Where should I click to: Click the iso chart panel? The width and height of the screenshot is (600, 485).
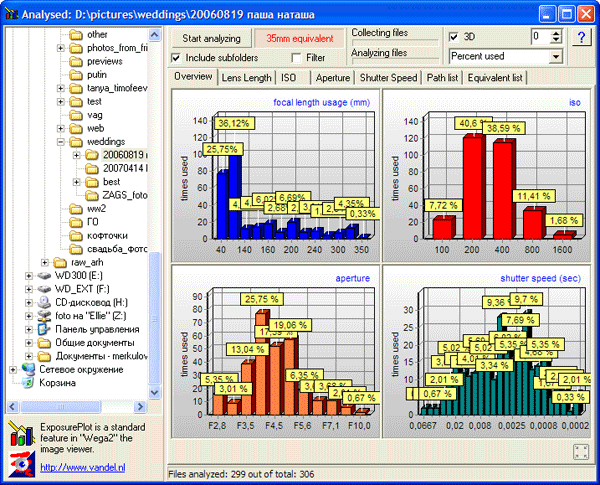pyautogui.click(x=486, y=176)
